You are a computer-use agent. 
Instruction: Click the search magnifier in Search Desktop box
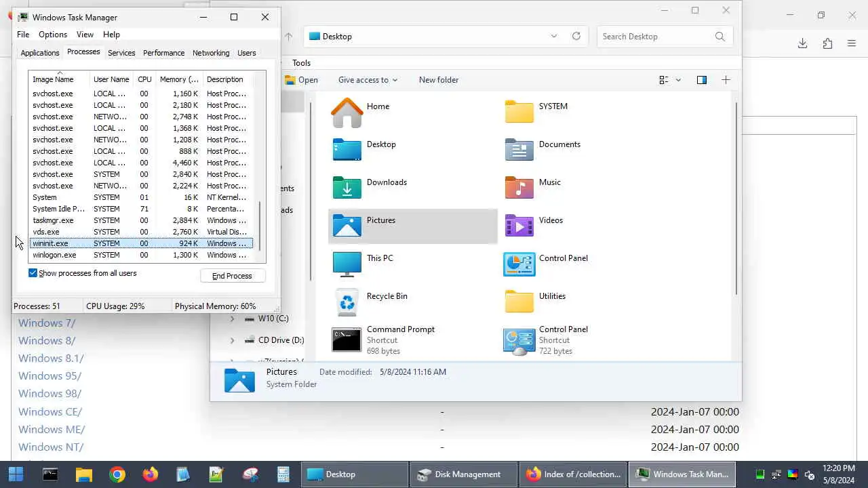[719, 37]
